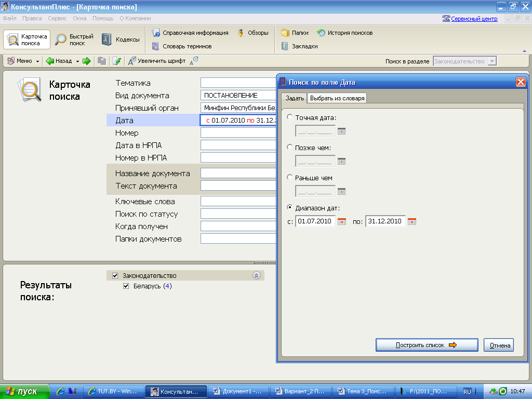Click the document edit icon in toolbar
This screenshot has width=532, height=399.
pyautogui.click(x=117, y=61)
